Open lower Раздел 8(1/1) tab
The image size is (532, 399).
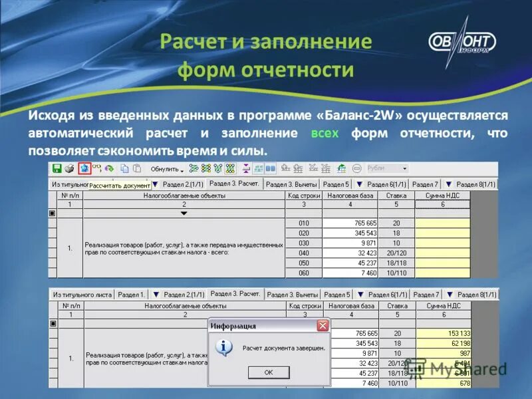(477, 295)
